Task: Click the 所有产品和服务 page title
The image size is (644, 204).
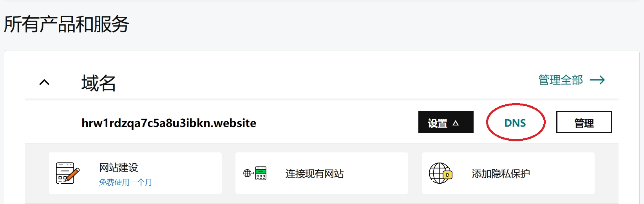Action: click(x=67, y=24)
